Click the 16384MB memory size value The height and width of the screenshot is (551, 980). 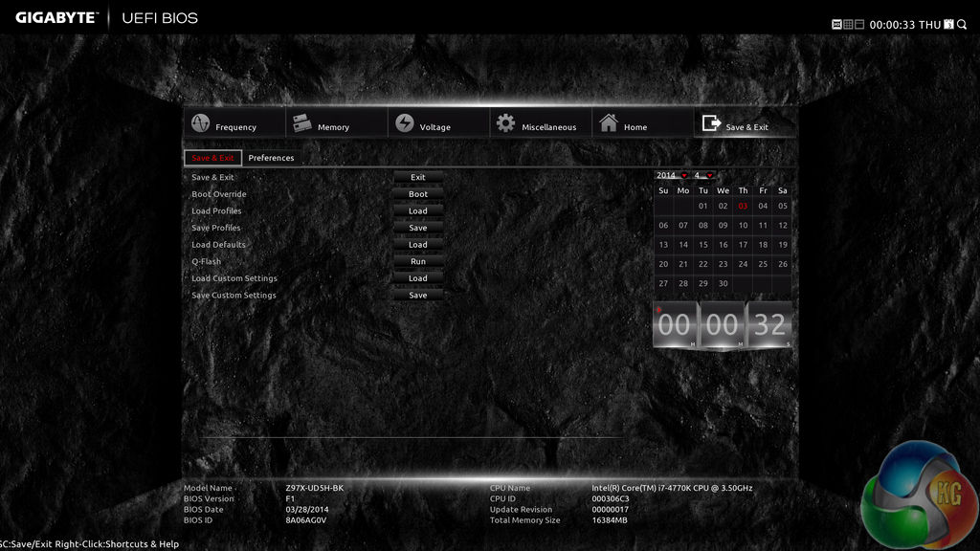610,519
